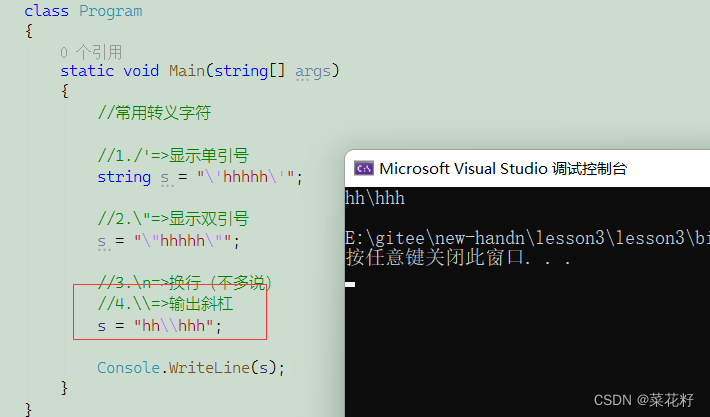710x417 pixels.
Task: Click the 按任意键关闭此窗口 message in console
Action: 458,258
